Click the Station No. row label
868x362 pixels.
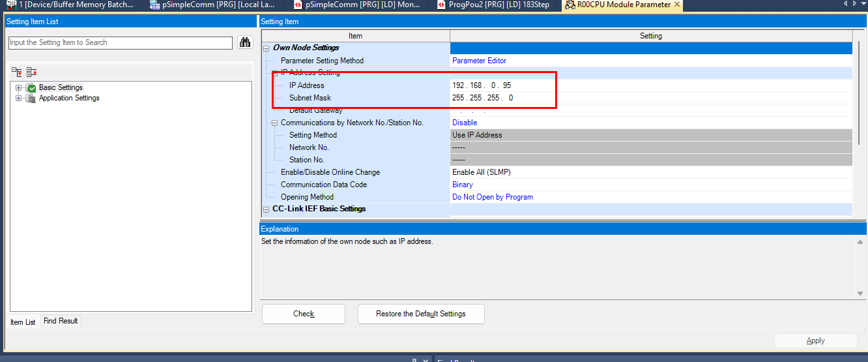point(306,160)
